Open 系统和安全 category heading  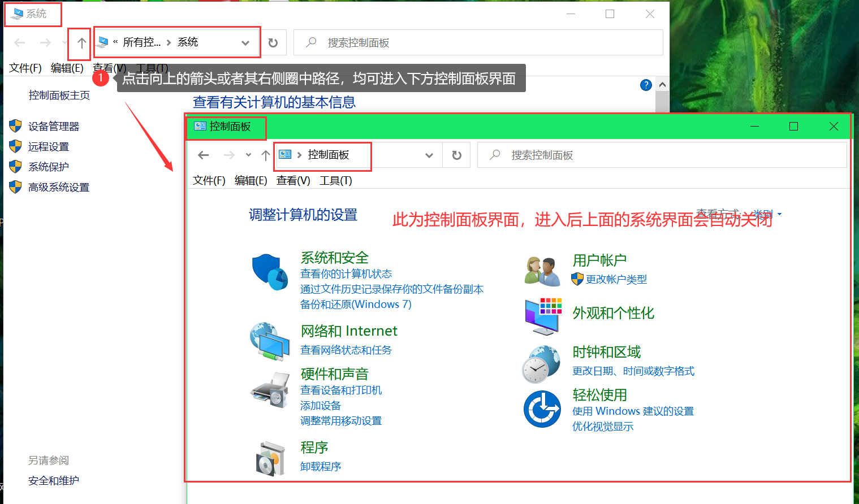point(335,258)
